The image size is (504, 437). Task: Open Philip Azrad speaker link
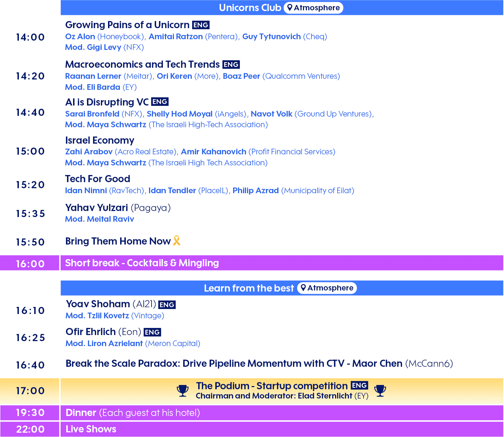256,190
